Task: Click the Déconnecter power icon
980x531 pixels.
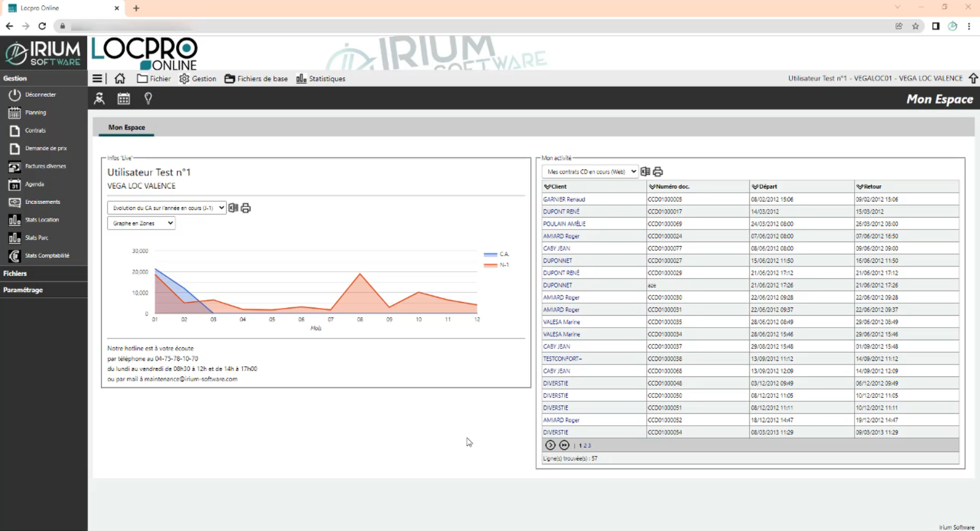Action: point(14,95)
